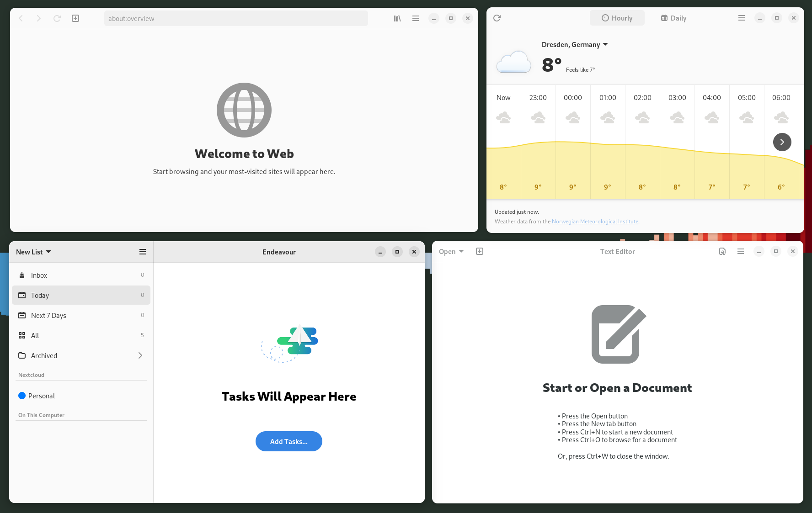This screenshot has width=812, height=513.
Task: Open Weather window main menu
Action: pos(742,18)
